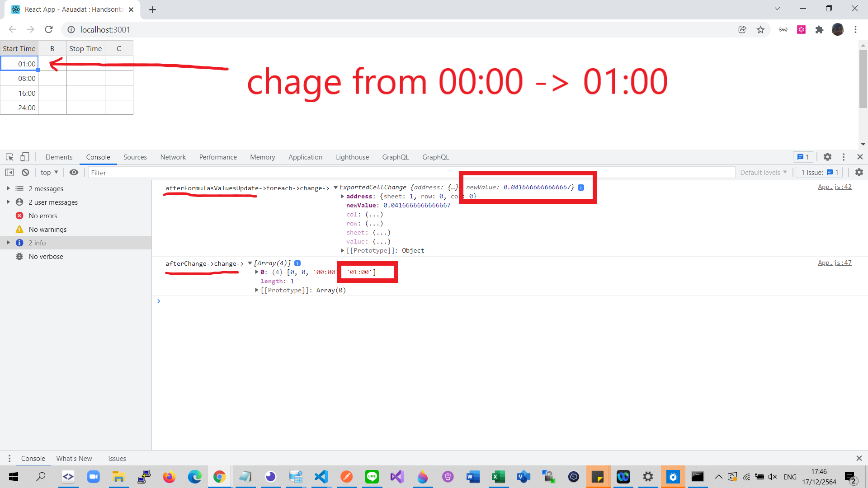The image size is (868, 488).
Task: Click the eye live expression icon
Action: pyautogui.click(x=74, y=172)
